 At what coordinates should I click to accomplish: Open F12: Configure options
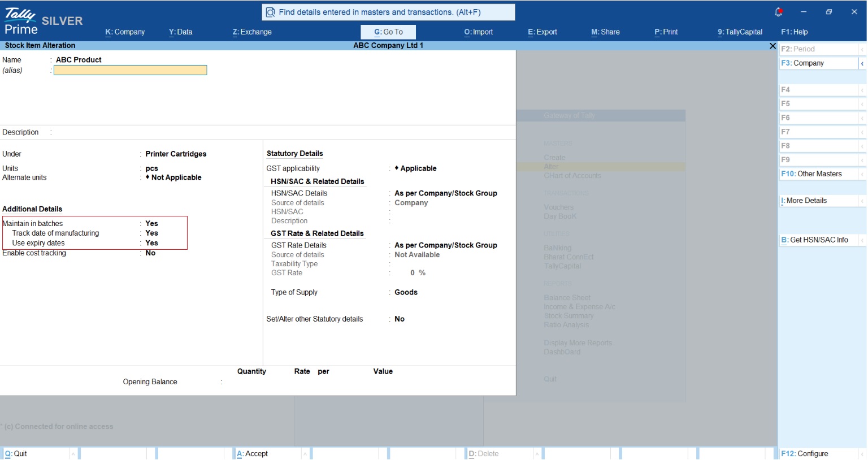pos(818,454)
